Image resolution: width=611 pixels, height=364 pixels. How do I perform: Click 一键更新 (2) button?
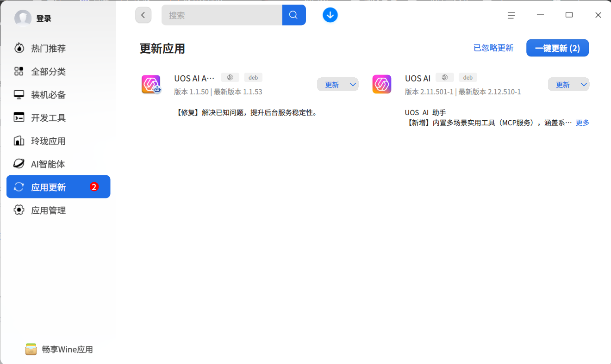point(557,48)
